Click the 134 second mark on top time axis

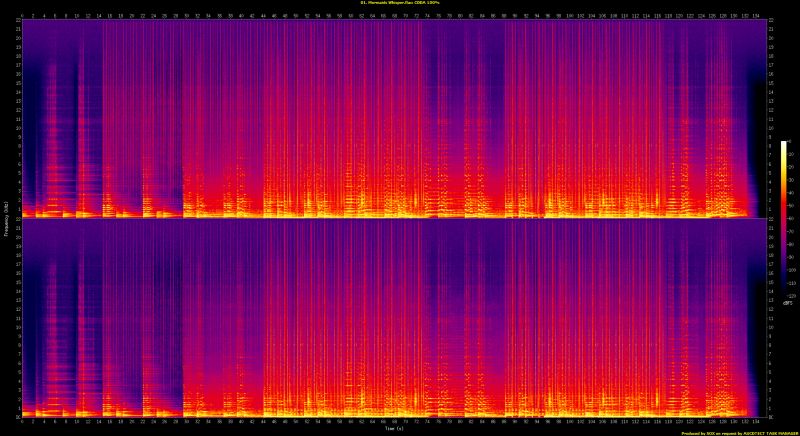[x=757, y=16]
